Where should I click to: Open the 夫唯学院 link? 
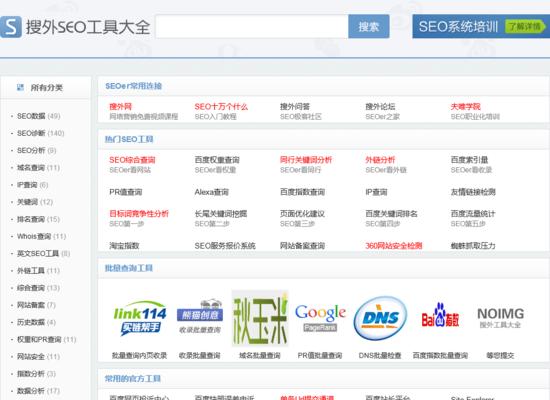pos(465,106)
